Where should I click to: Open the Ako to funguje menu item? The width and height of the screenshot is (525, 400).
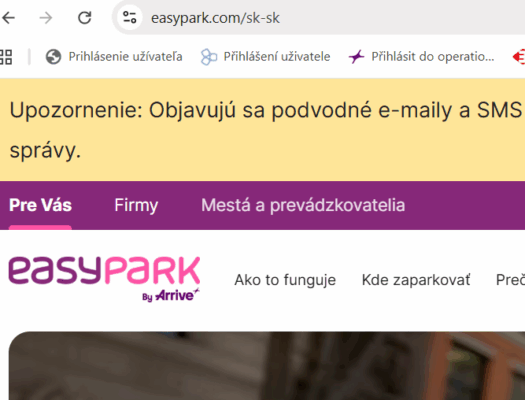tap(285, 280)
